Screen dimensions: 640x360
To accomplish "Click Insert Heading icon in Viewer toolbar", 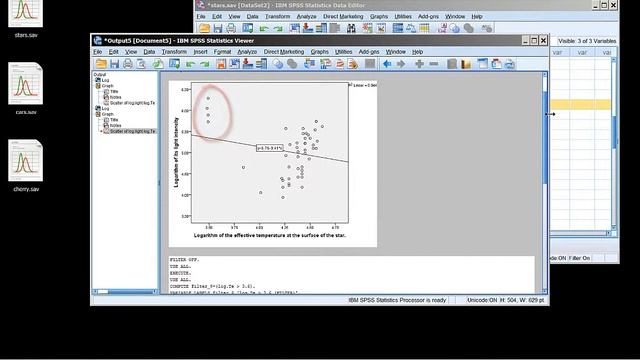I will 483,64.
